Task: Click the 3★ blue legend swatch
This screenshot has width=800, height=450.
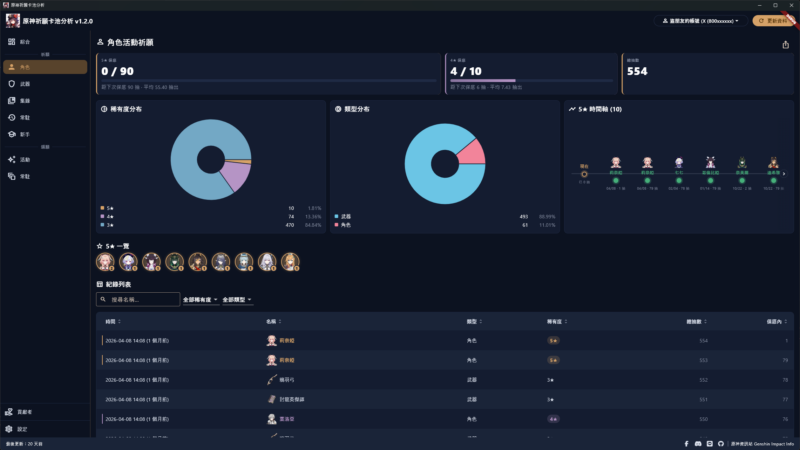Action: pyautogui.click(x=103, y=224)
